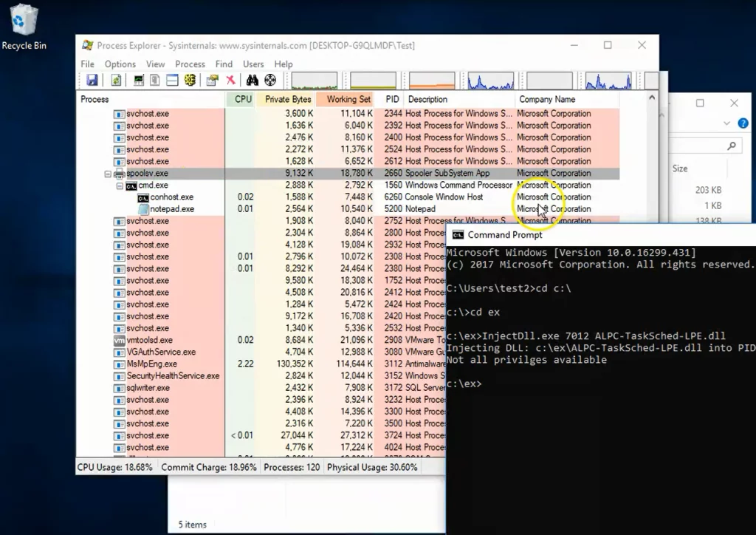Select svchost.exe row with PID 2344
Viewport: 756px width, 535px height.
348,113
